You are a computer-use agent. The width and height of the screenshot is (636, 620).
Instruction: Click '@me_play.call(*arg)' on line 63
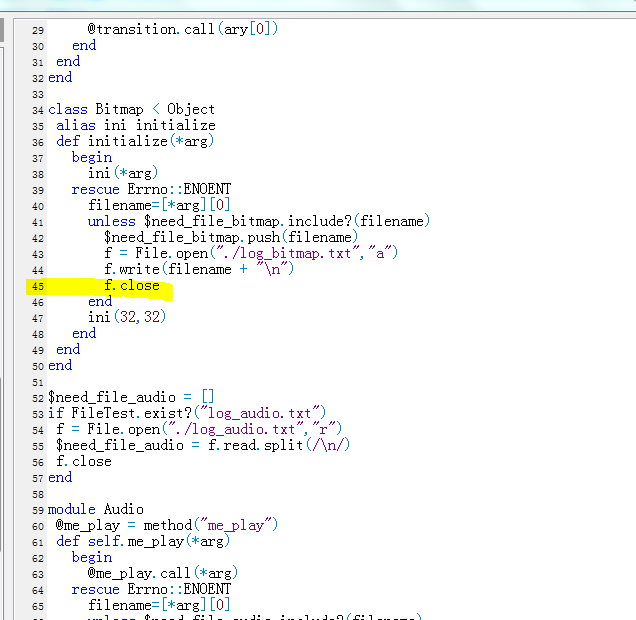[163, 573]
